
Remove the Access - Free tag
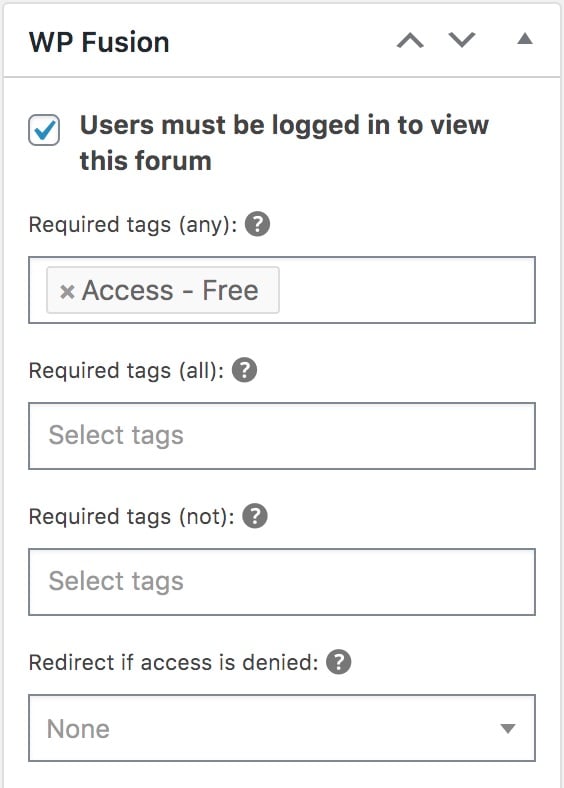click(x=67, y=291)
